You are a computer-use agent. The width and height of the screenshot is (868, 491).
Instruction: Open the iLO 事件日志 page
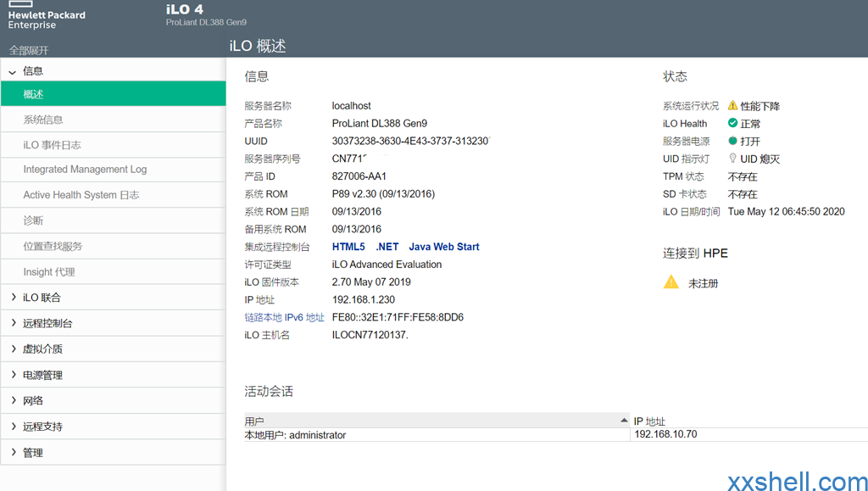113,144
